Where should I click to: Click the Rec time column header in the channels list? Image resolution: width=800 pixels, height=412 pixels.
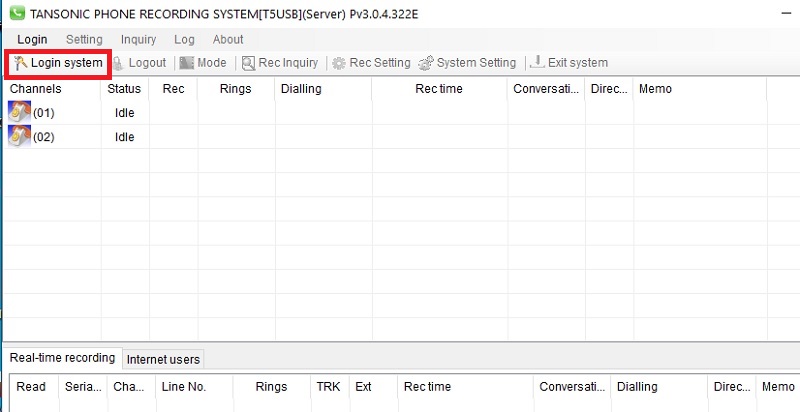[438, 89]
